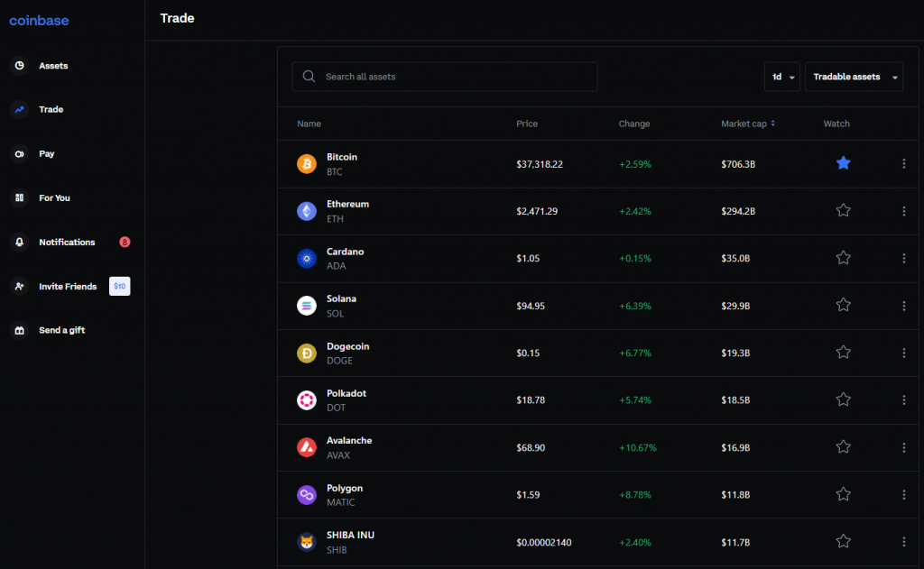Click the Solana coin icon

coord(307,306)
